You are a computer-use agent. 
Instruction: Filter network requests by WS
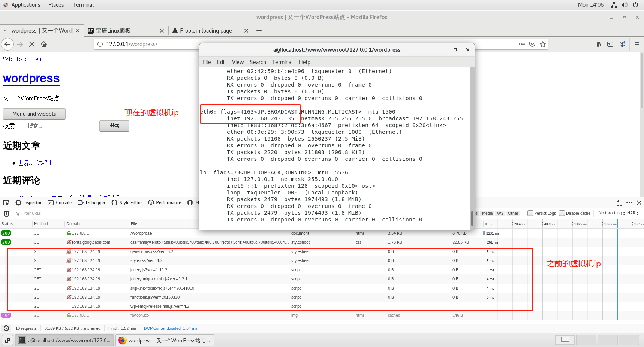(x=500, y=213)
